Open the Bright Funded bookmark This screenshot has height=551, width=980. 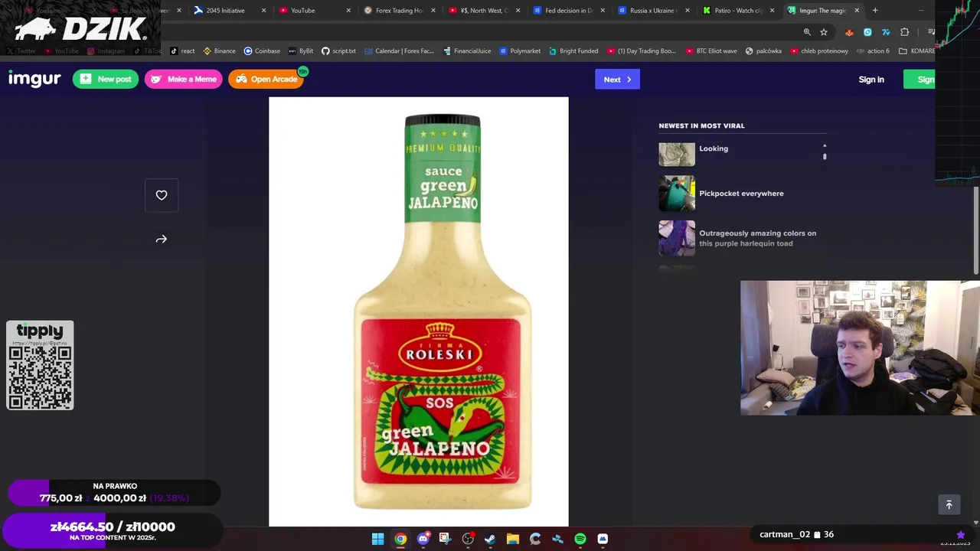click(573, 51)
